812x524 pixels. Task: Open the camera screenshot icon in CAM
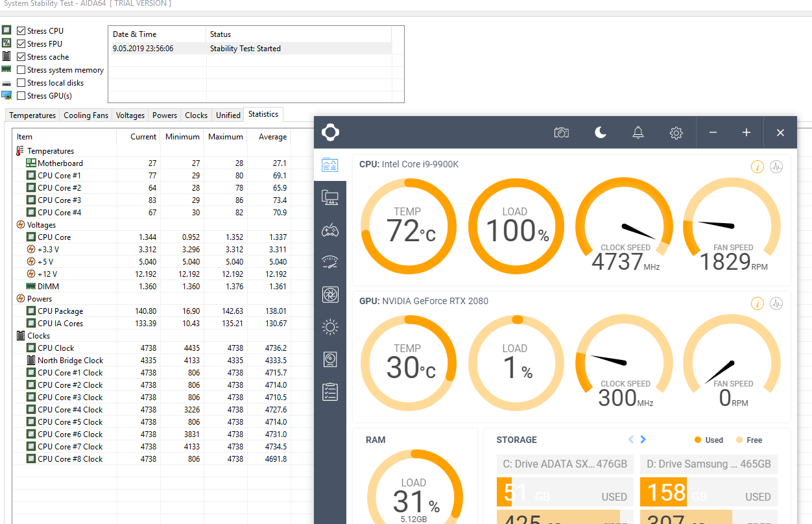click(x=561, y=133)
